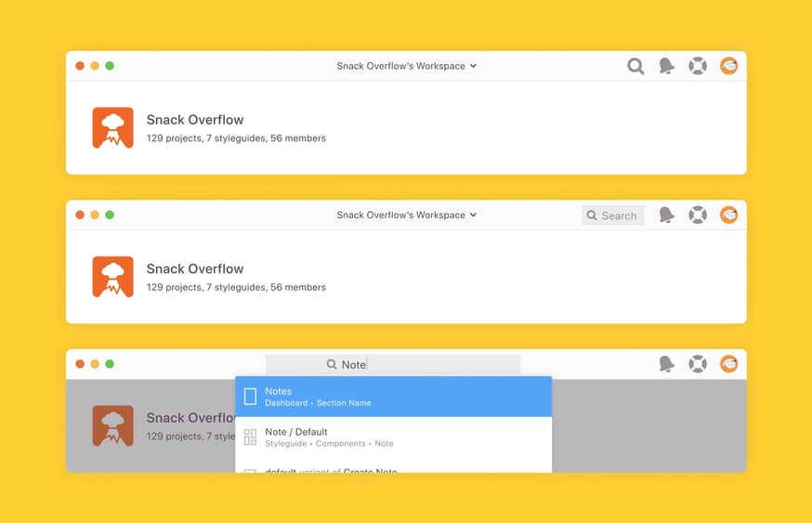Expand Snack Overflow's Workspace dropdown in top window

(407, 66)
